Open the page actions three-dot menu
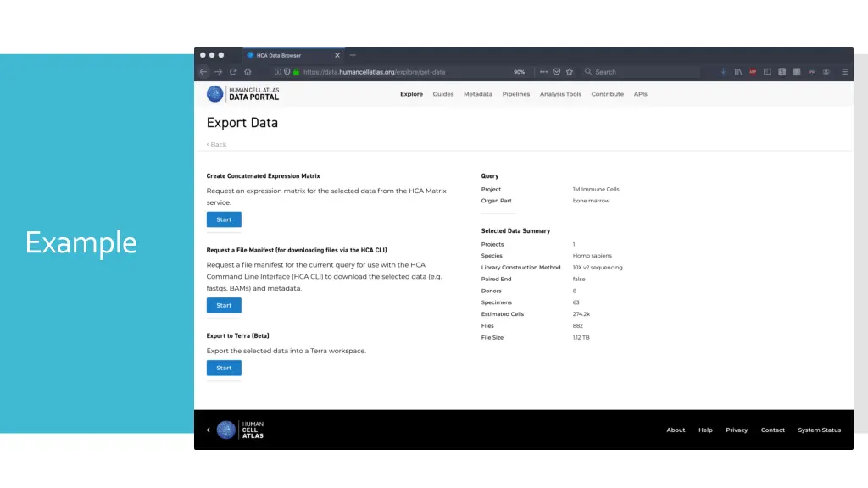Viewport: 868px width, 488px height. 543,72
